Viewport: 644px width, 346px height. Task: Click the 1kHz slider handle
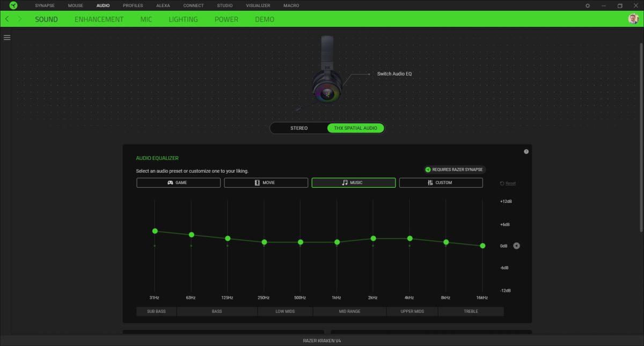[337, 242]
